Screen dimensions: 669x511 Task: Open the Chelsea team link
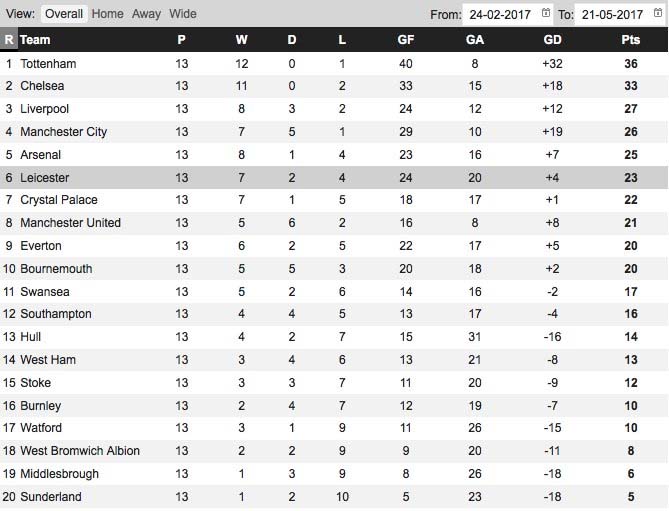[x=42, y=86]
